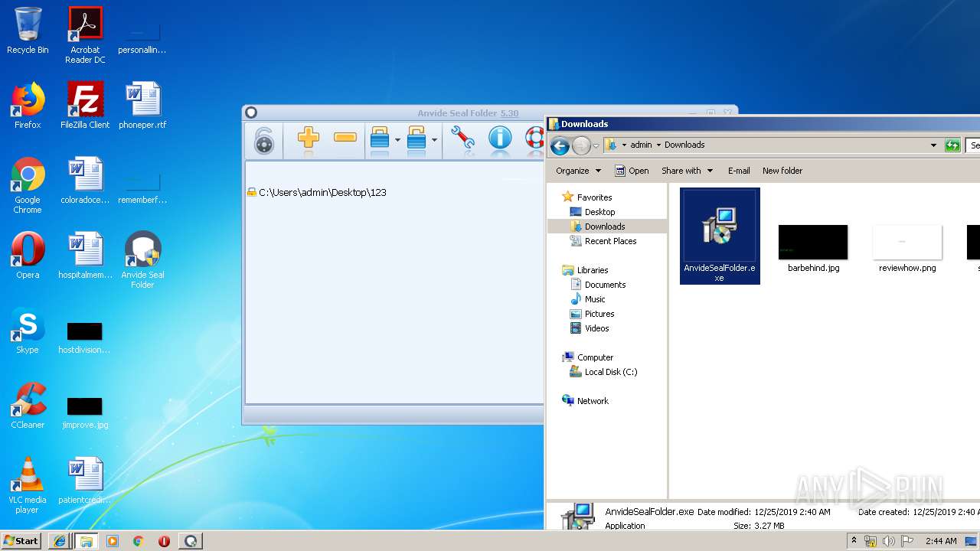Open the Videos library
980x551 pixels.
point(590,328)
